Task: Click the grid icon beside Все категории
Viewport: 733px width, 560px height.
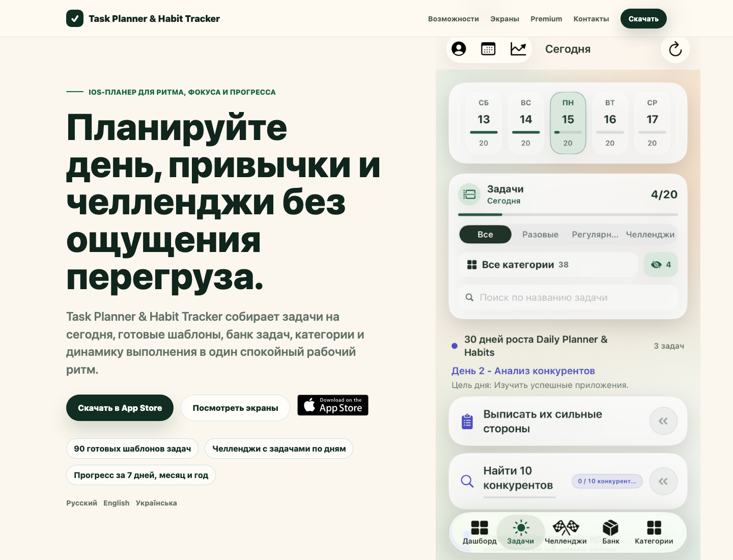Action: [472, 265]
